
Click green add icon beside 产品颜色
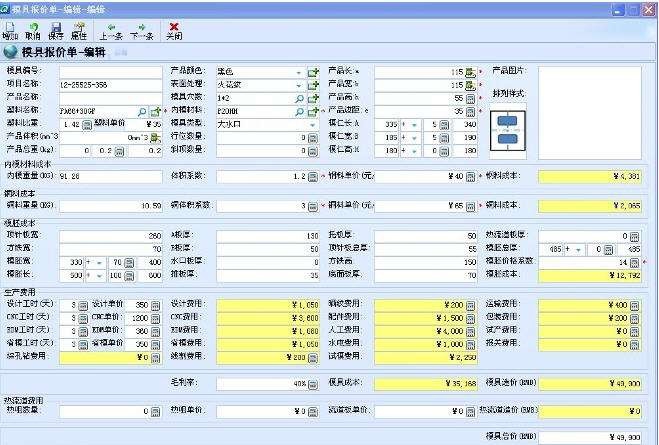click(x=312, y=73)
